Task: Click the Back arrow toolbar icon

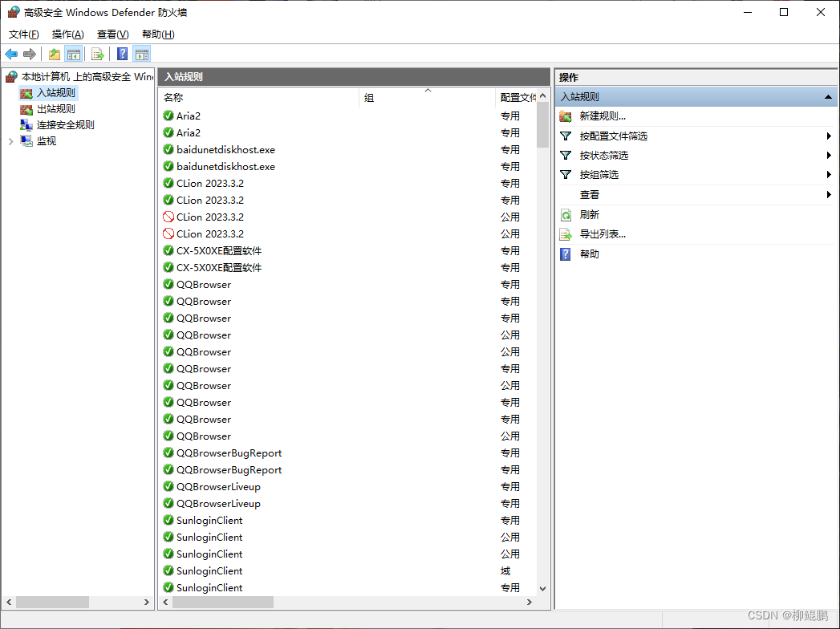Action: coord(11,54)
